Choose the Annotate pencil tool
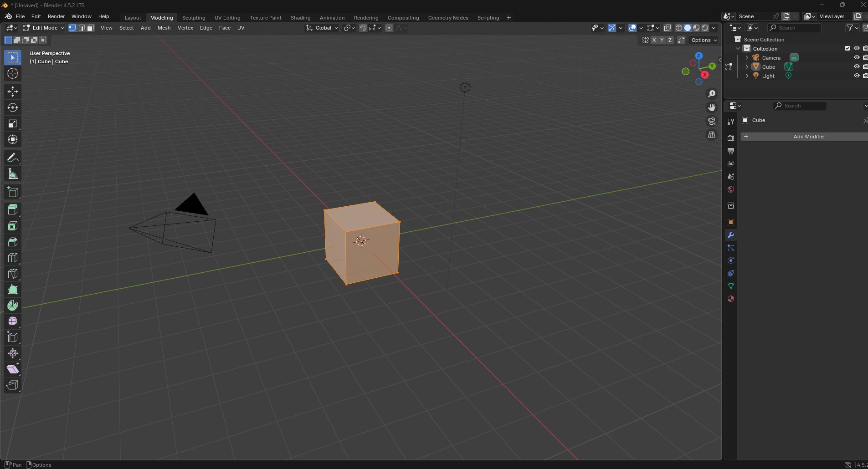Viewport: 868px width, 469px height. [x=13, y=158]
